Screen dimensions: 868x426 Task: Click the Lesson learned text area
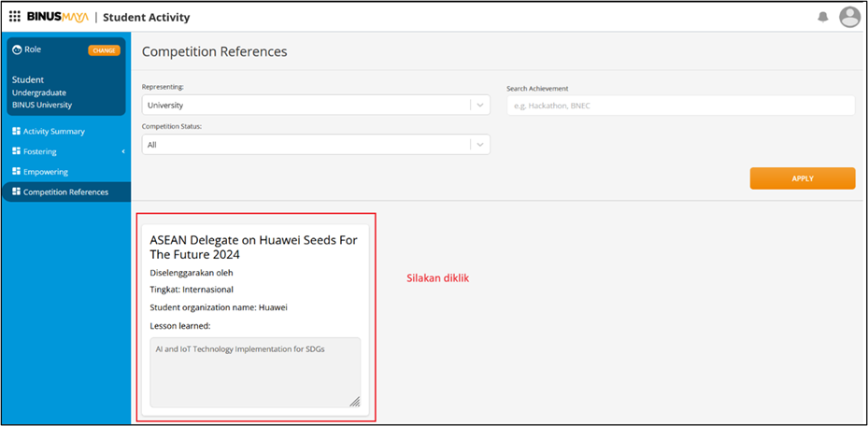[x=255, y=373]
